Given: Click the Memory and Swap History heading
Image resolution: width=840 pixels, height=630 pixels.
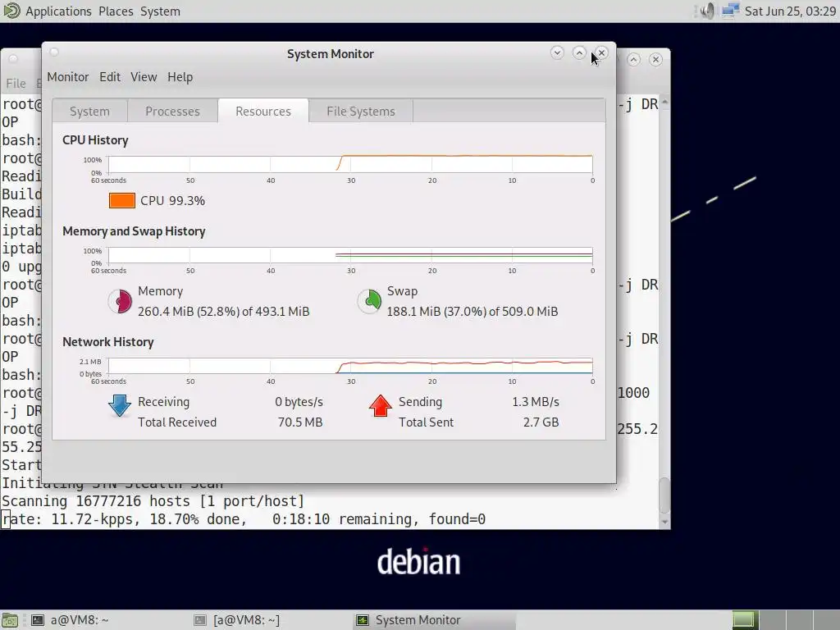Looking at the screenshot, I should point(134,231).
